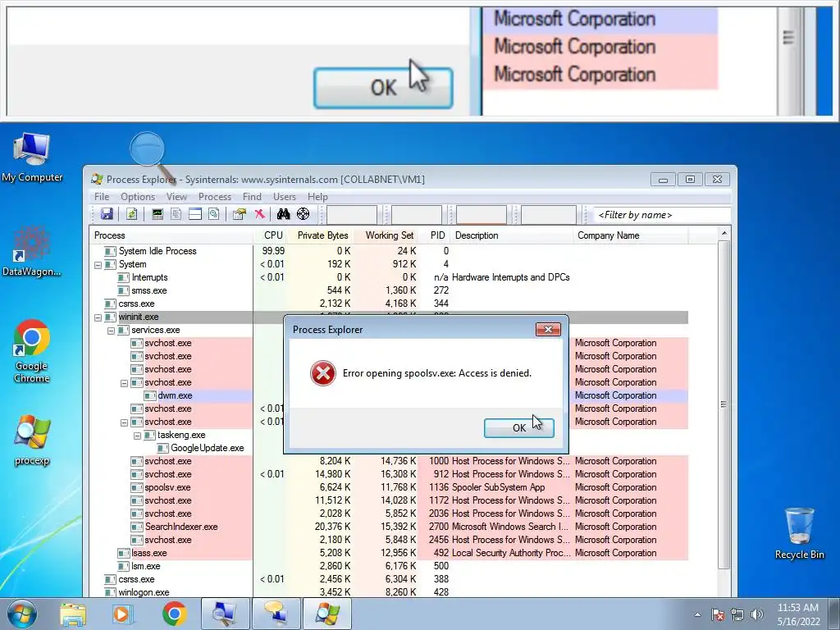840x630 pixels.
Task: Open System Information from the toolbar graph icon
Action: coord(157,214)
